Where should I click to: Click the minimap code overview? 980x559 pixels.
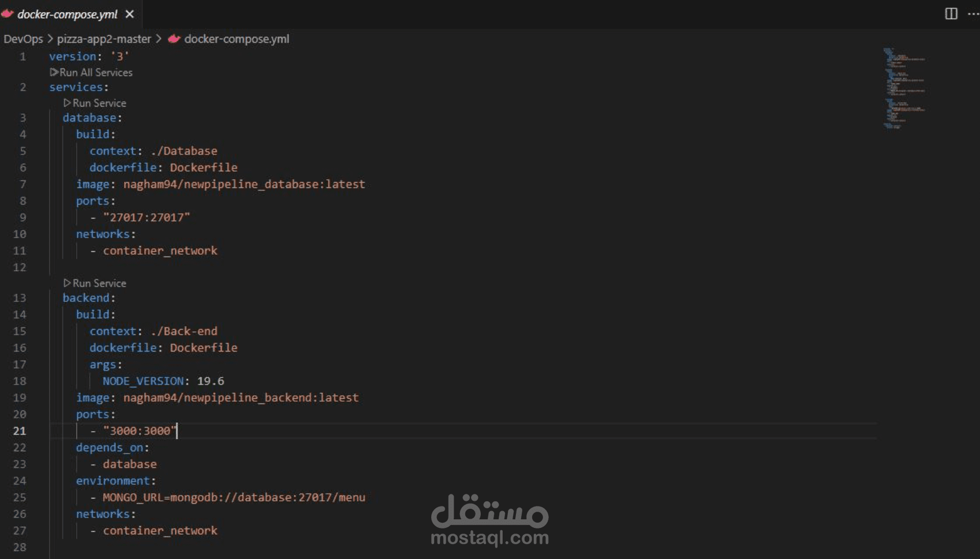905,88
